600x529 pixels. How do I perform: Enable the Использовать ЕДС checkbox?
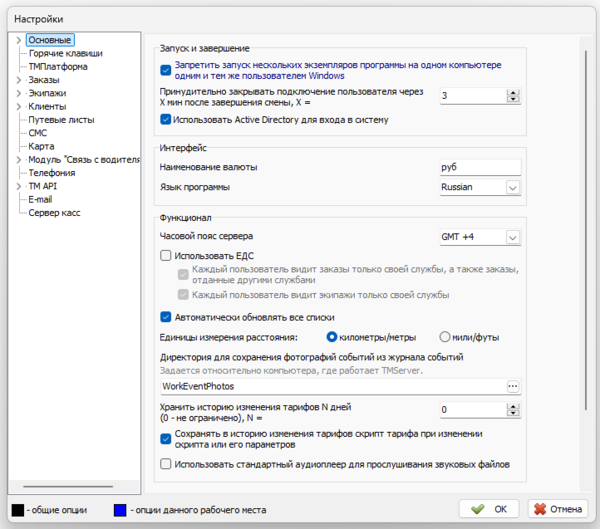click(166, 256)
